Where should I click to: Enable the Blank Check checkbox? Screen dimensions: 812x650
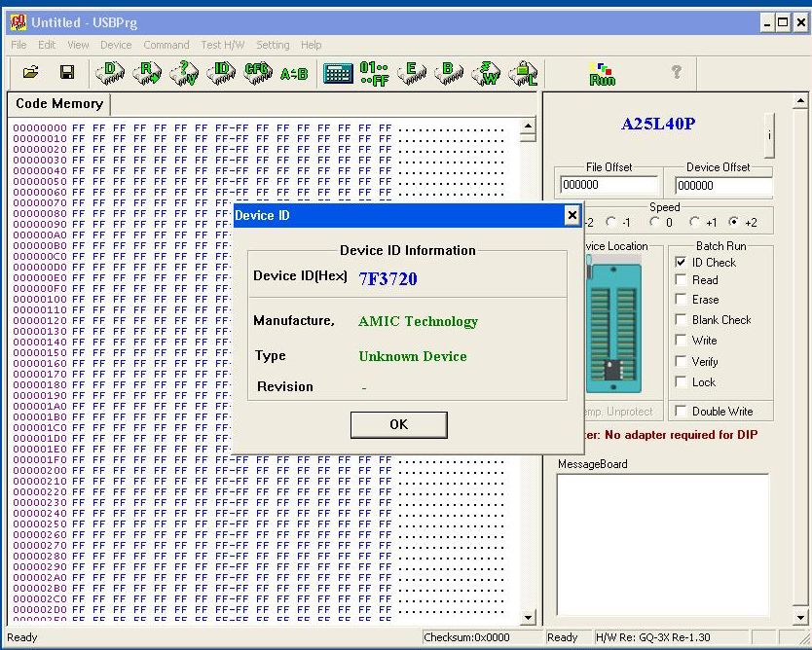click(x=682, y=320)
